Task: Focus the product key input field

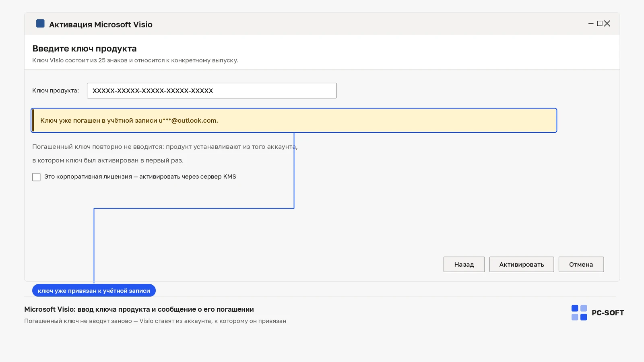Action: pos(212,90)
